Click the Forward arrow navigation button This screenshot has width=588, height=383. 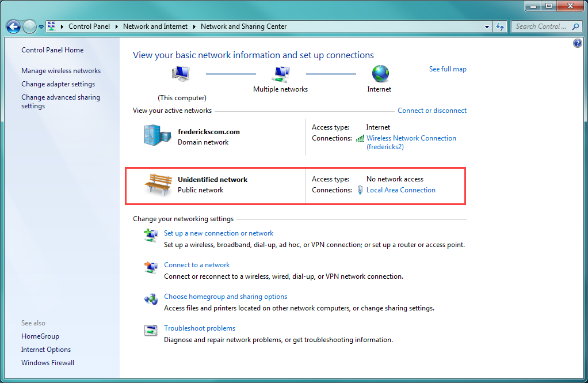click(x=29, y=26)
